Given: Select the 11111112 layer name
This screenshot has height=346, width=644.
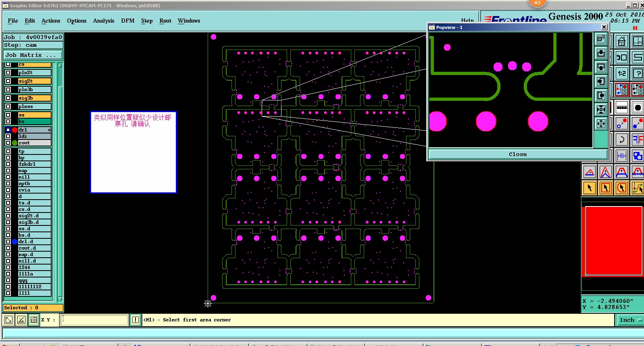Looking at the screenshot, I should coord(35,287).
